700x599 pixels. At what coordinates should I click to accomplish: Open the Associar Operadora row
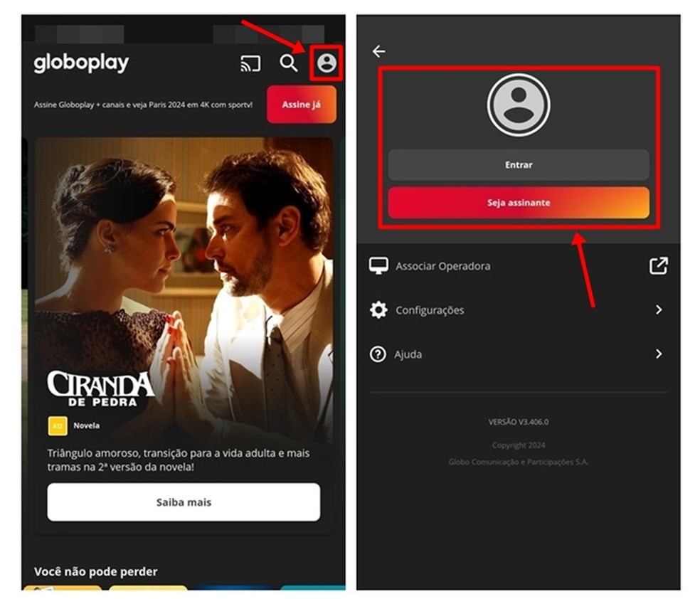click(443, 265)
